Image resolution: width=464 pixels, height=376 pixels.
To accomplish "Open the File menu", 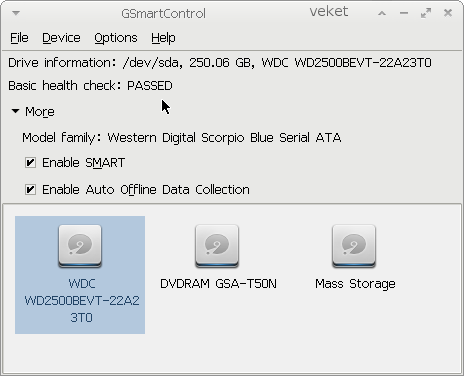I will point(19,38).
